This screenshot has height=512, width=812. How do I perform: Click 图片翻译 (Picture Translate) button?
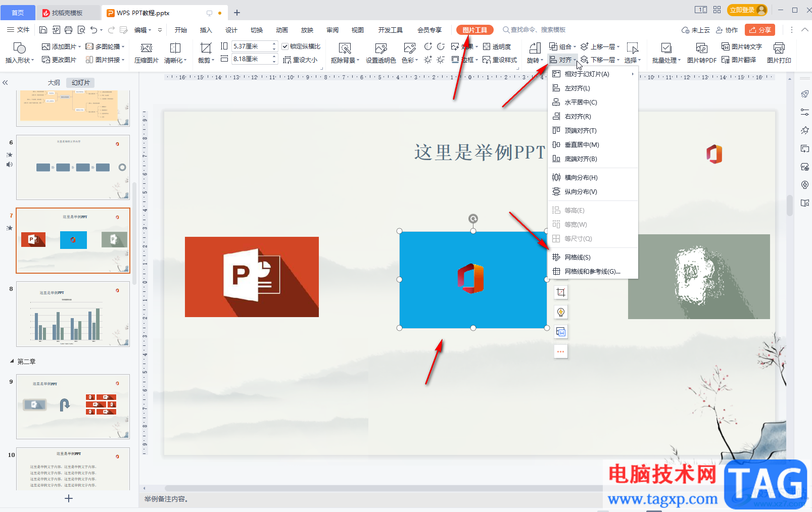click(739, 60)
